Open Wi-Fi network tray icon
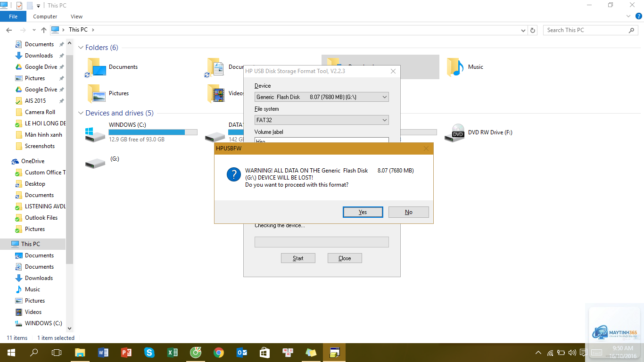Image resolution: width=644 pixels, height=362 pixels. [550, 353]
